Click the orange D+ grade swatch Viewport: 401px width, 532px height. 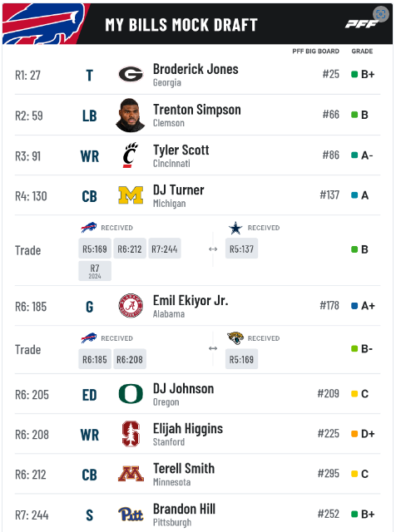point(354,434)
